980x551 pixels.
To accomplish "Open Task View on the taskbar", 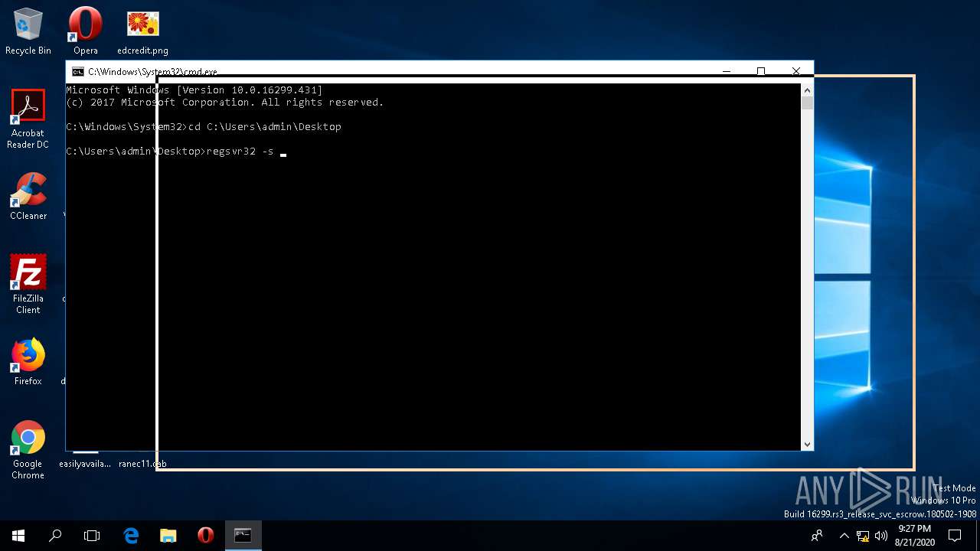I will (92, 536).
